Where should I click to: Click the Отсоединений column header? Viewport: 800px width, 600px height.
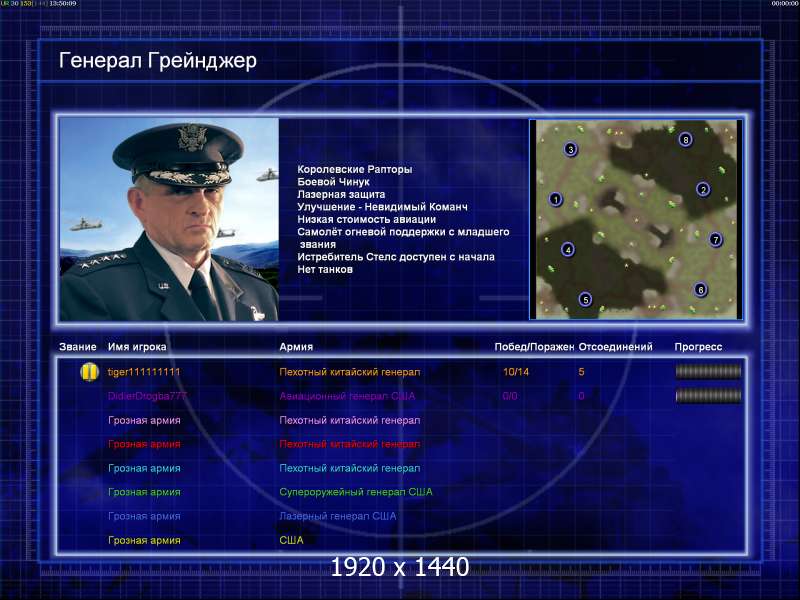click(615, 347)
